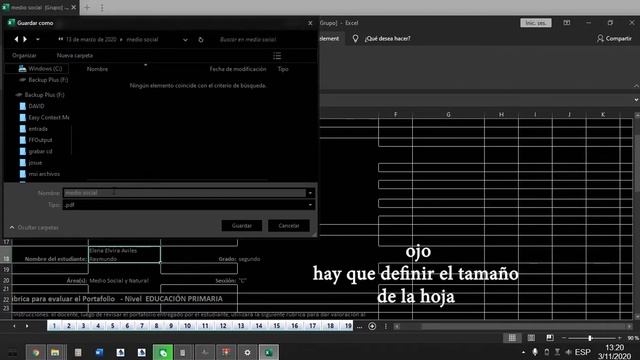Image resolution: width=640 pixels, height=360 pixels.
Task: Open zoom dialog from 90% label
Action: pyautogui.click(x=633, y=338)
